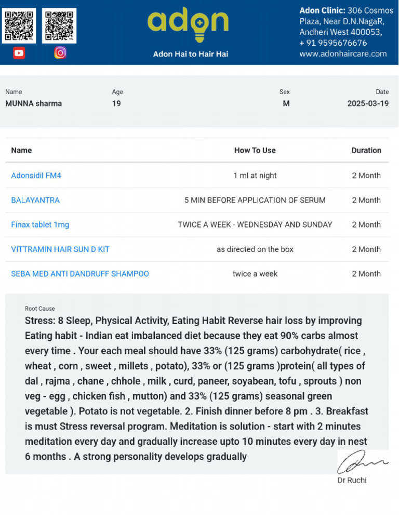Click the Instagram icon

tap(60, 52)
